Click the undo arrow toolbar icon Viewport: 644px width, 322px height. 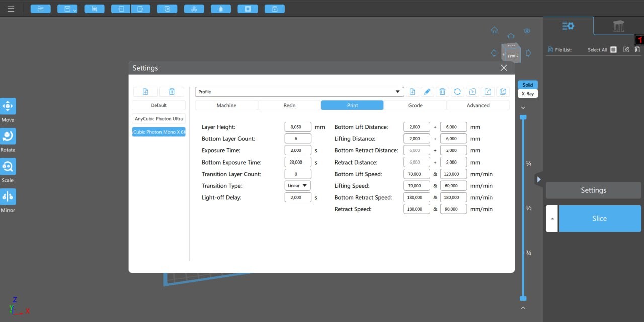(x=121, y=9)
